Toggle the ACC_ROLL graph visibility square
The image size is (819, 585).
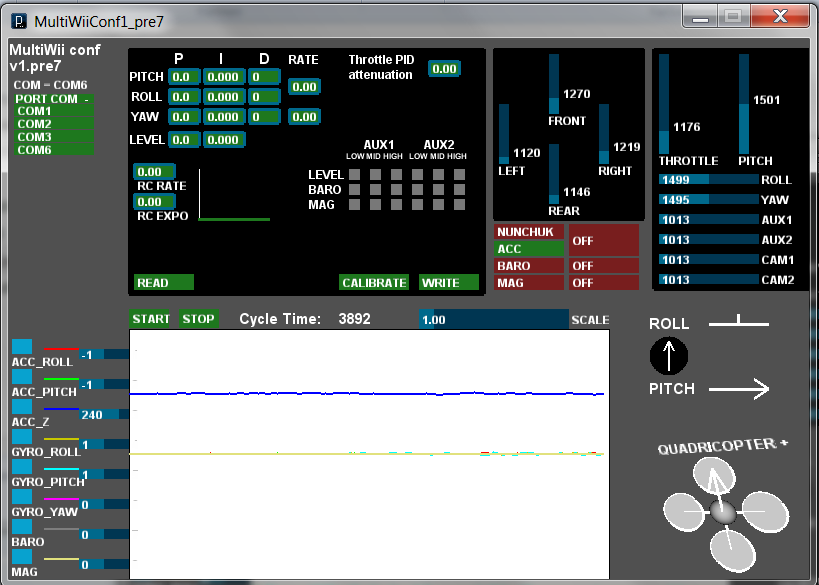[x=22, y=347]
